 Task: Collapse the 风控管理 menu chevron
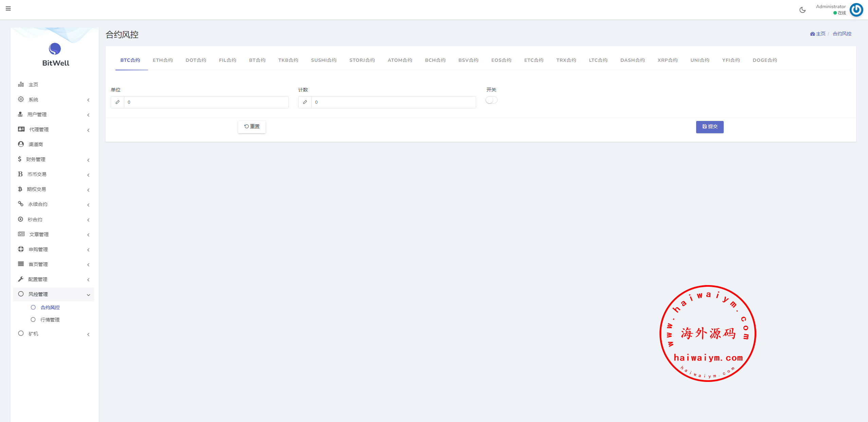click(88, 295)
